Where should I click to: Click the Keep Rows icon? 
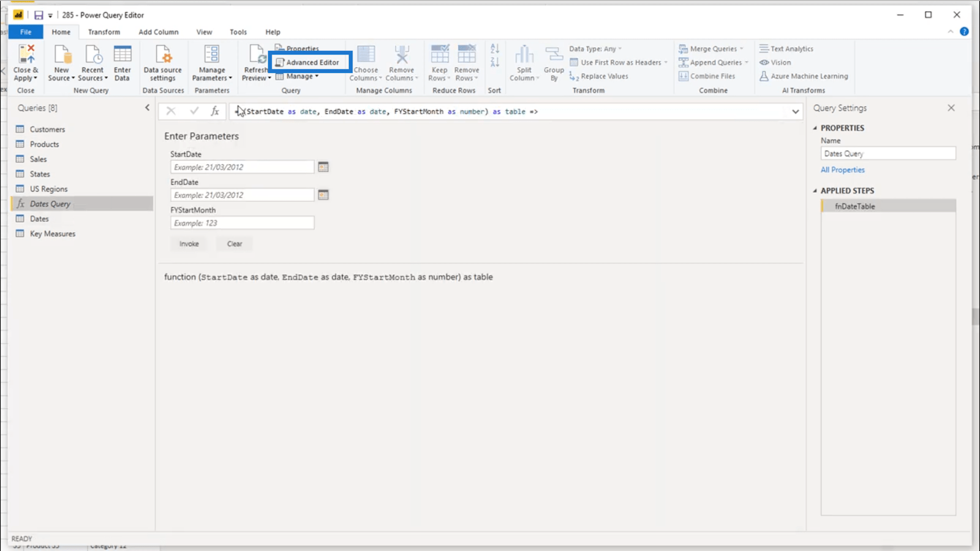pos(440,54)
